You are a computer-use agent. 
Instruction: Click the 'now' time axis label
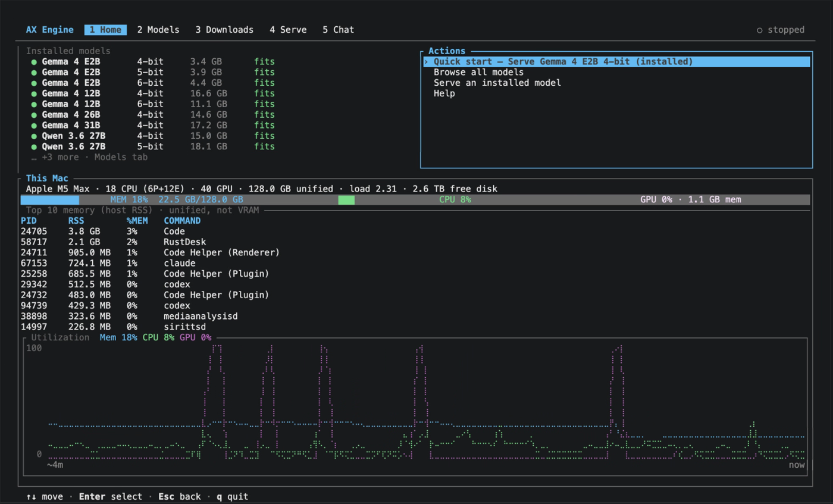797,465
